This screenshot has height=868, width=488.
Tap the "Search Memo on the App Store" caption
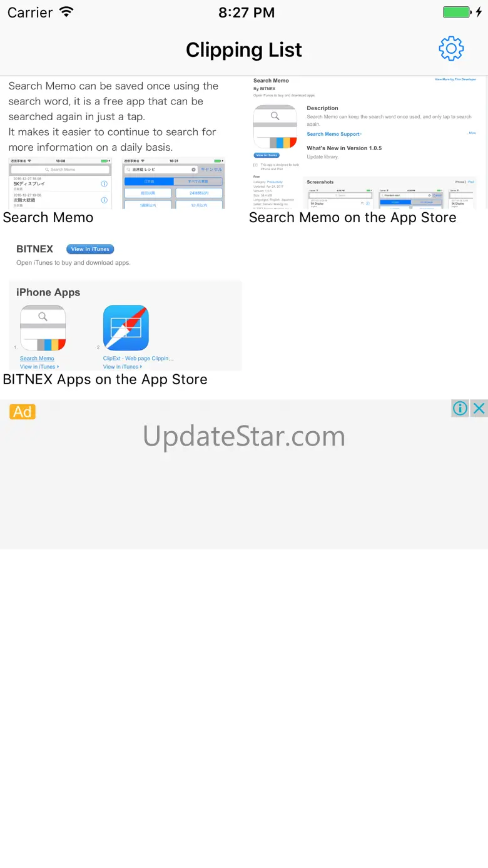coord(353,217)
